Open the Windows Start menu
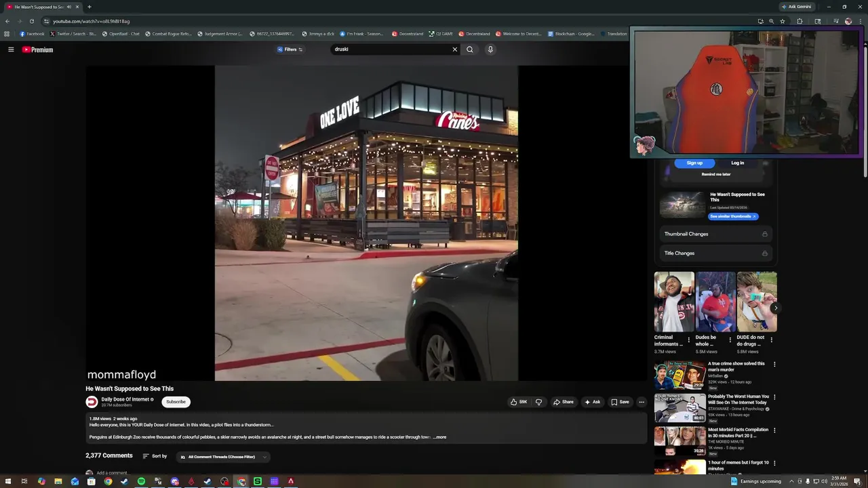The width and height of the screenshot is (868, 488). [x=7, y=481]
